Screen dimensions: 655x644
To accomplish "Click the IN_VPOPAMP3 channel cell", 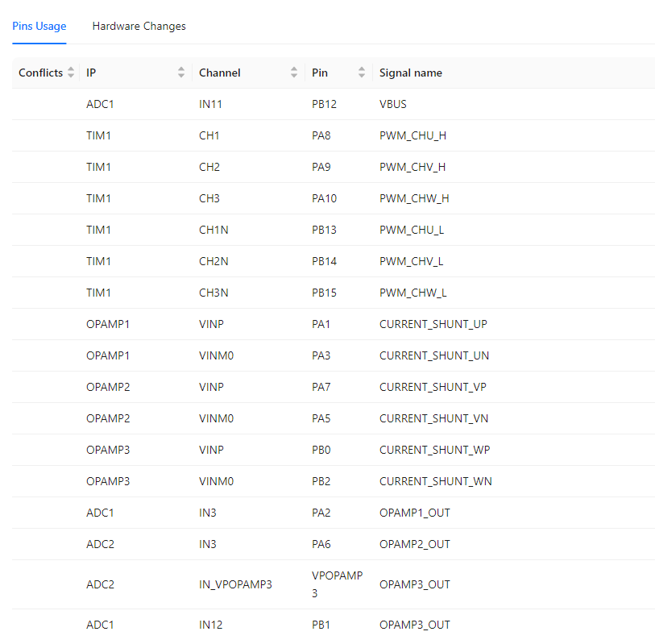I will [235, 584].
